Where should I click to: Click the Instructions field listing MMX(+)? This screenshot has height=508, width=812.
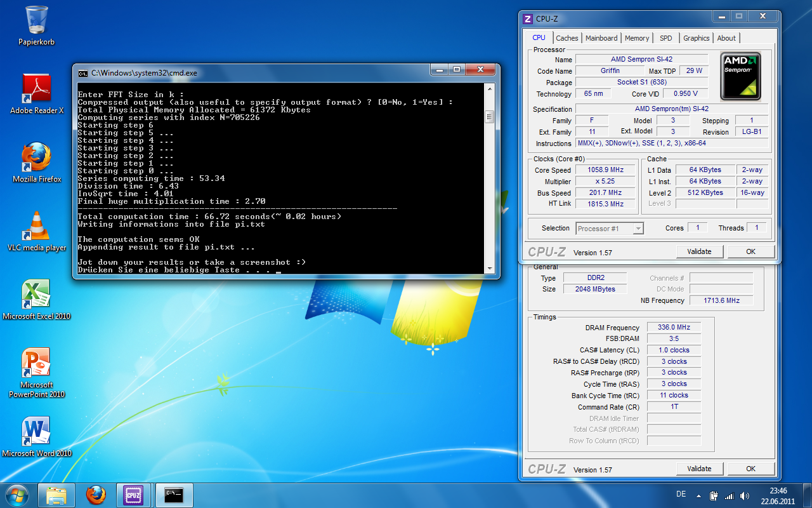pos(672,144)
